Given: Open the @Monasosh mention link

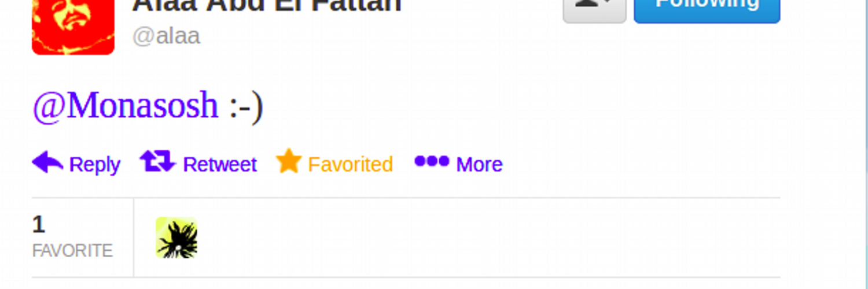Looking at the screenshot, I should (x=125, y=106).
